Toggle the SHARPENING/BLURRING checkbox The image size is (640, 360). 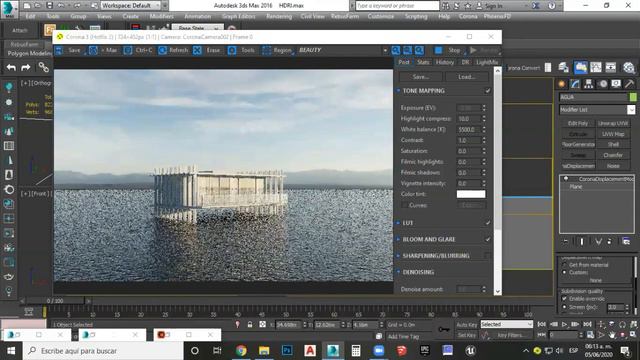[488, 256]
